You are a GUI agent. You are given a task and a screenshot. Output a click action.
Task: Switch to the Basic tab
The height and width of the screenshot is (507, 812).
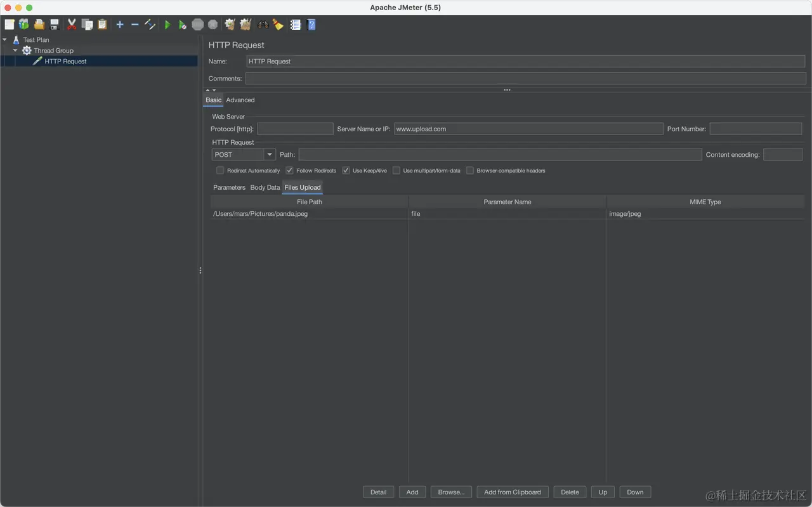click(214, 100)
